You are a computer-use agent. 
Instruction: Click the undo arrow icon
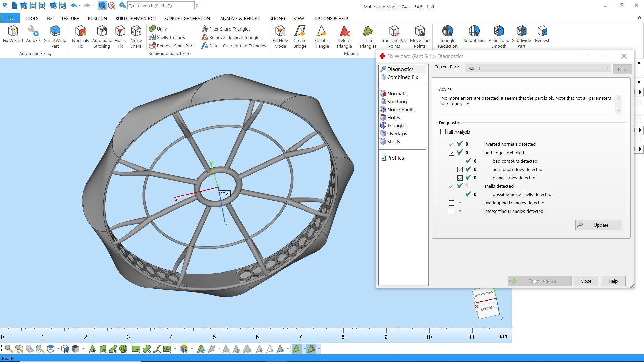point(74,6)
